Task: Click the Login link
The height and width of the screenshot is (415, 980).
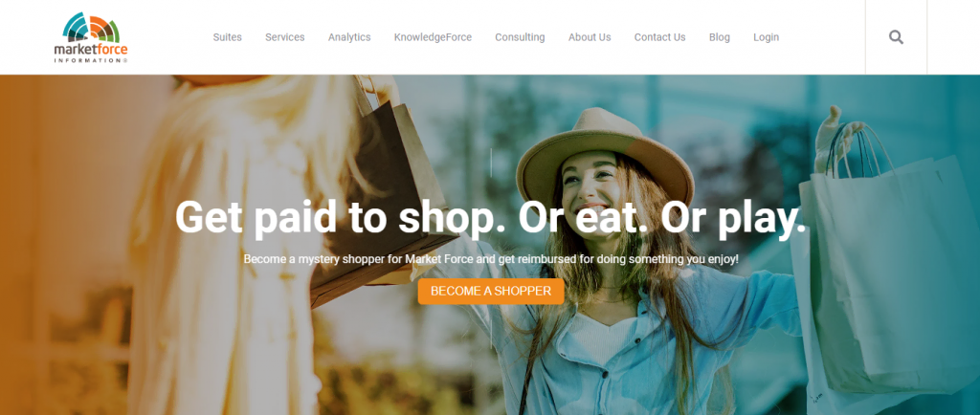Action: tap(767, 37)
